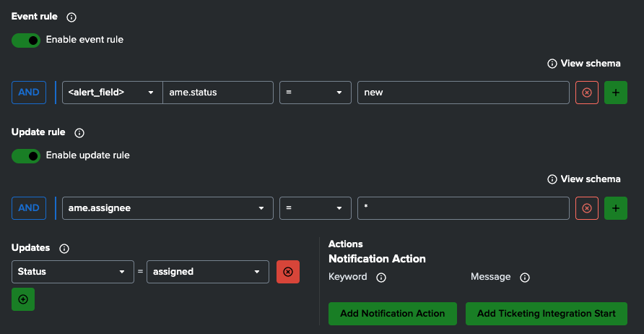
Task: Click the info icon beside Update rule
Action: 79,133
